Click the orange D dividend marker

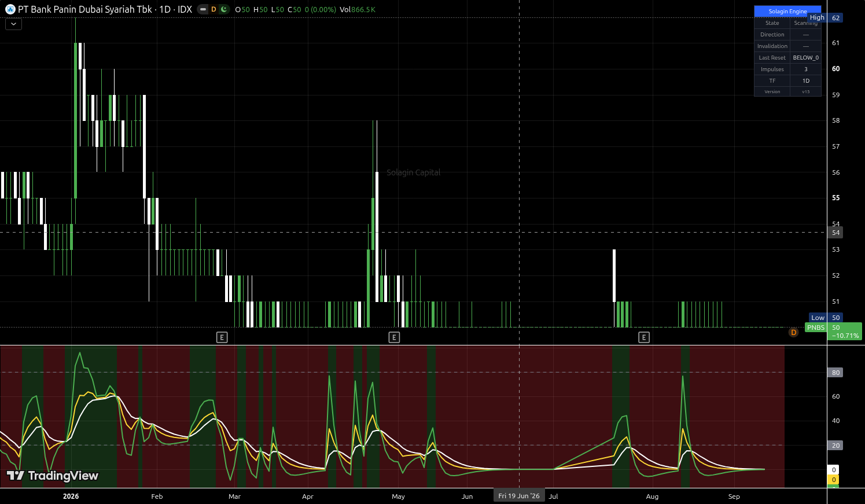coord(793,332)
